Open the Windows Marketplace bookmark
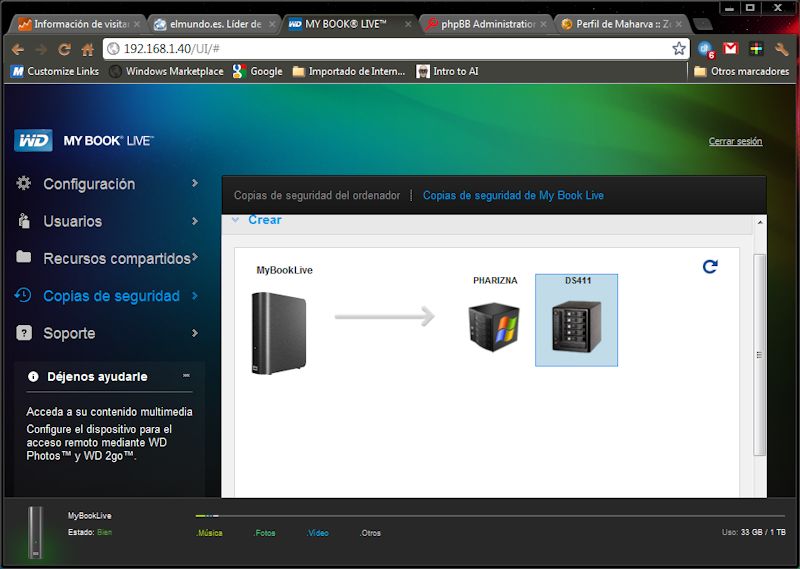The width and height of the screenshot is (800, 569). coord(167,71)
